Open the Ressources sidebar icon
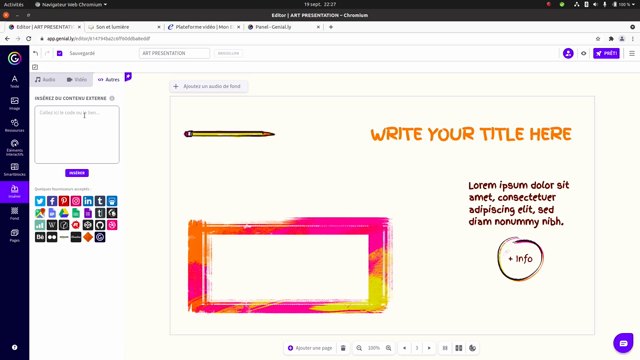This screenshot has height=360, width=640. click(x=14, y=126)
